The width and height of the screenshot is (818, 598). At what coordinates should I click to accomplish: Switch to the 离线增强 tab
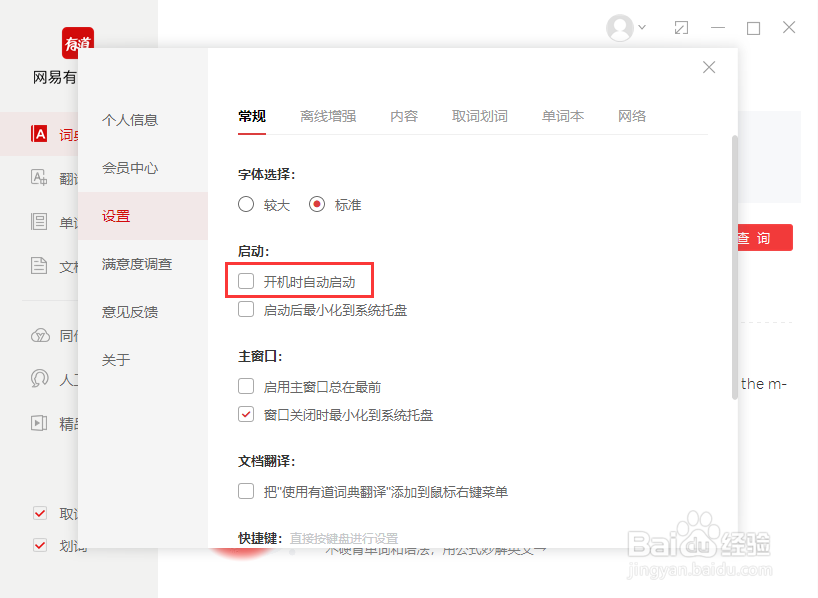(x=329, y=115)
